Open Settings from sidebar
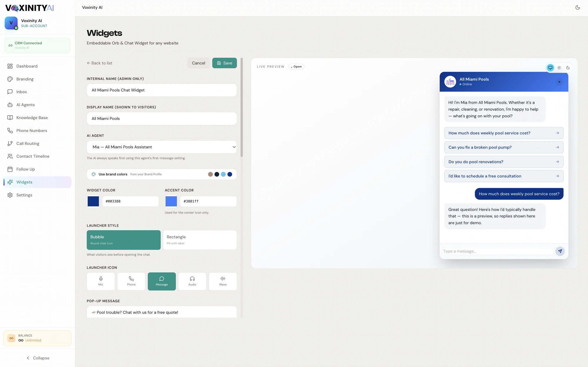The height and width of the screenshot is (367, 588). 38,195
